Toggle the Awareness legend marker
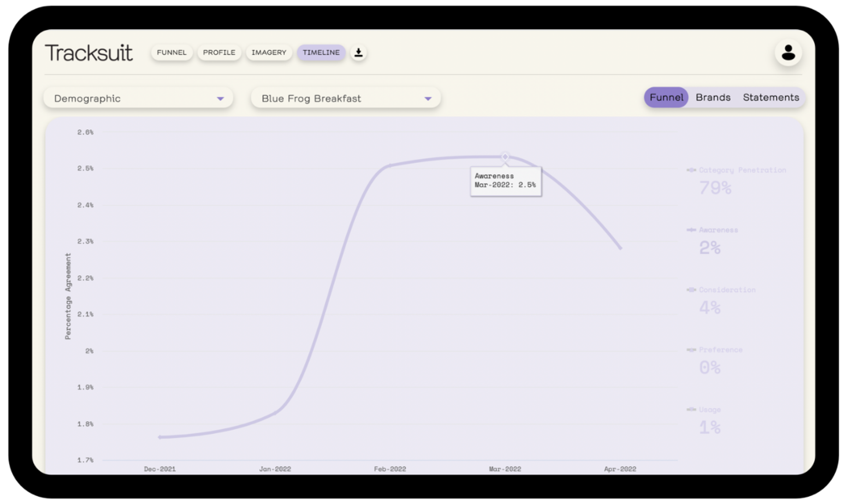The width and height of the screenshot is (843, 504). pos(691,230)
